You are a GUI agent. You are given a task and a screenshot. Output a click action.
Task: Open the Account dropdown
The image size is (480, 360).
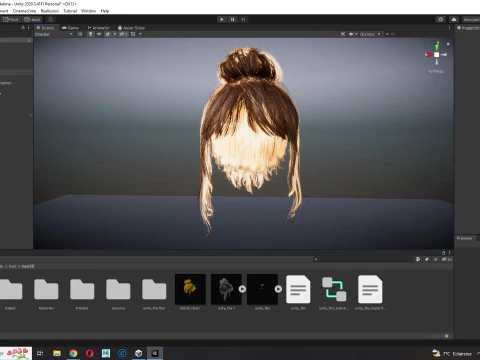(471, 19)
